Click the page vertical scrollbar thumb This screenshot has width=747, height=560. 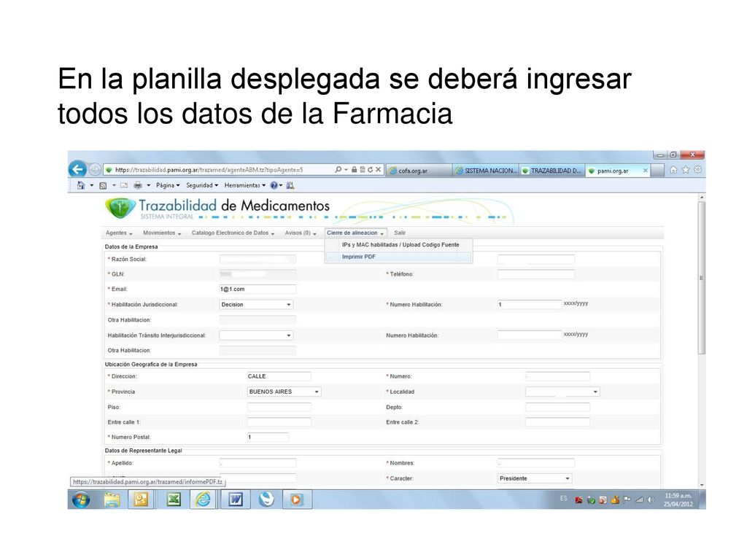click(701, 278)
